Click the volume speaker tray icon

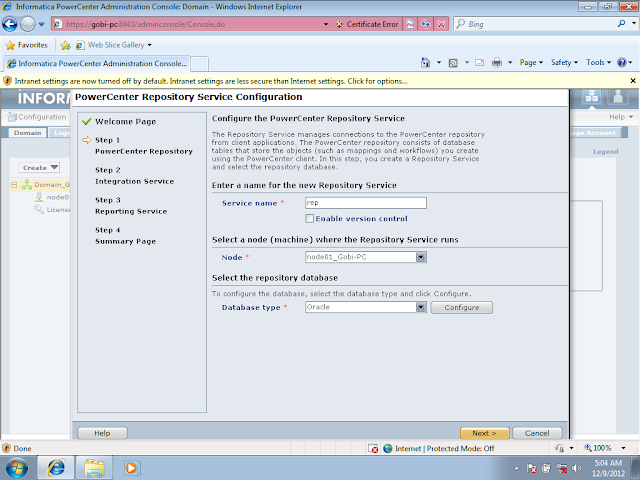click(576, 468)
